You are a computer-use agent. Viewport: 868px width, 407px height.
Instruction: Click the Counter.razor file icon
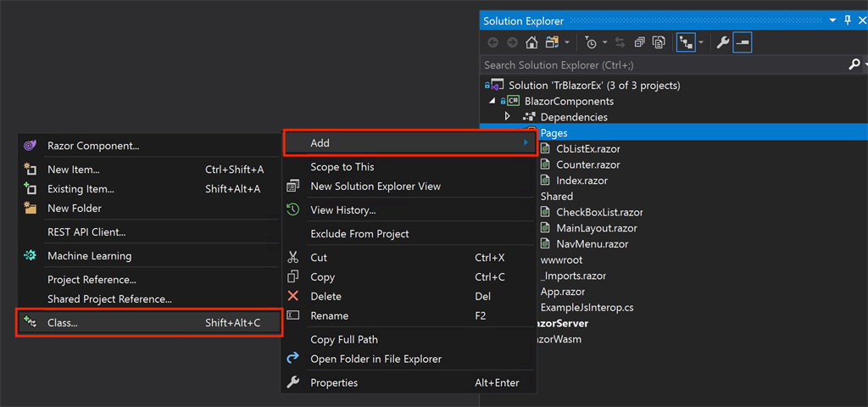[545, 164]
